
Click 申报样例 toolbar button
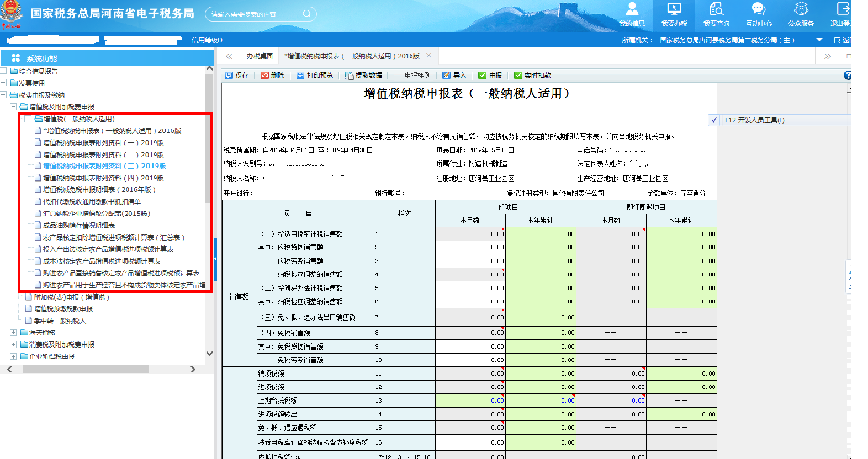pyautogui.click(x=417, y=76)
